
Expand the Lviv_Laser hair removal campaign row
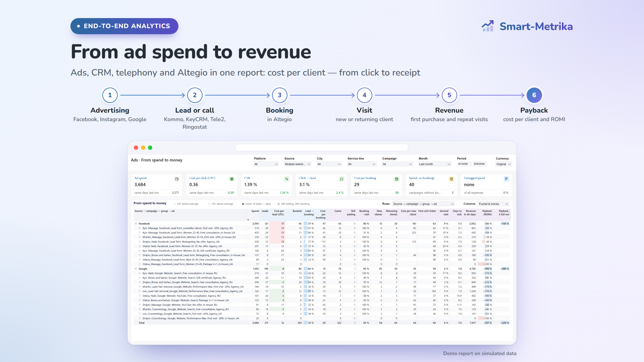click(x=140, y=291)
